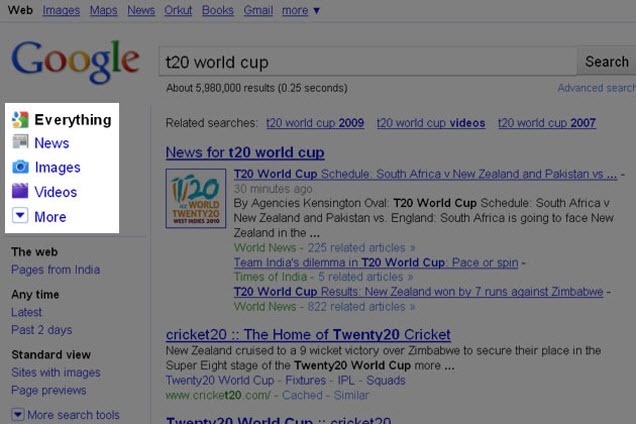Screen dimensions: 636x424
Task: Select Everything in the left sidebar
Action: point(73,120)
